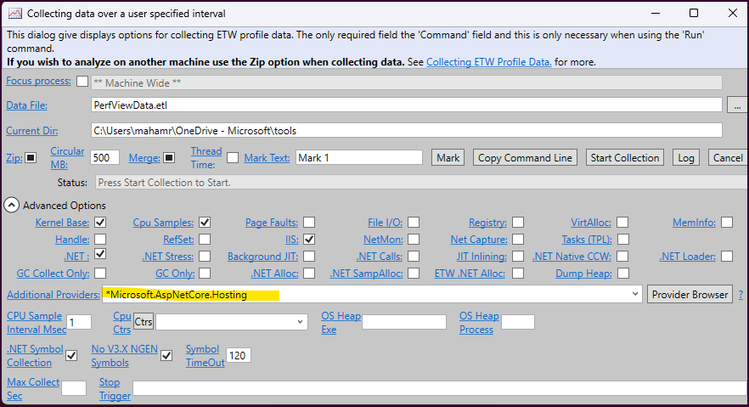This screenshot has height=407, width=749.
Task: Enable the Thread Time checkbox
Action: (x=233, y=158)
